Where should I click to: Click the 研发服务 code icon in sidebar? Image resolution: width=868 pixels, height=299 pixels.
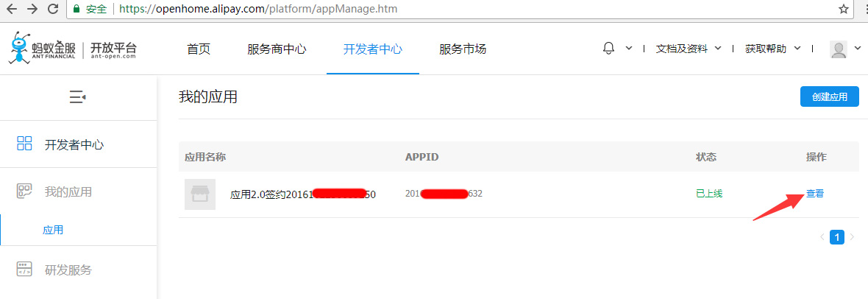coord(24,270)
